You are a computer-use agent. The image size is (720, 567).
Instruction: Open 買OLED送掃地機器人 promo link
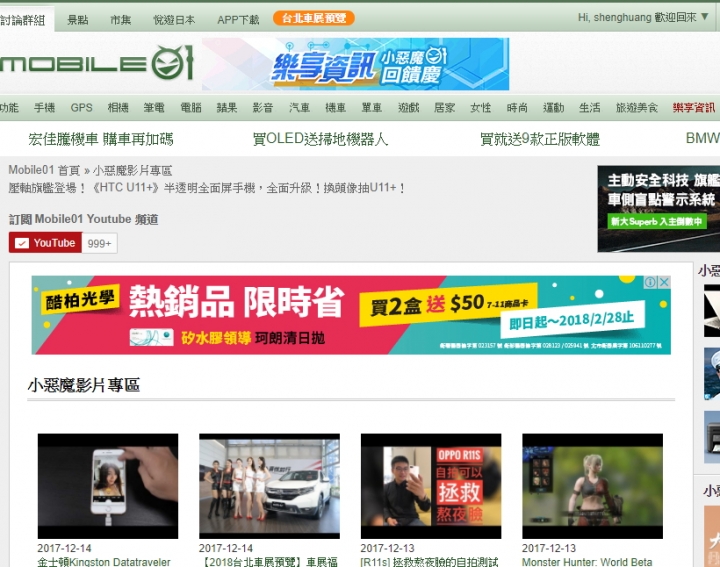[x=320, y=139]
